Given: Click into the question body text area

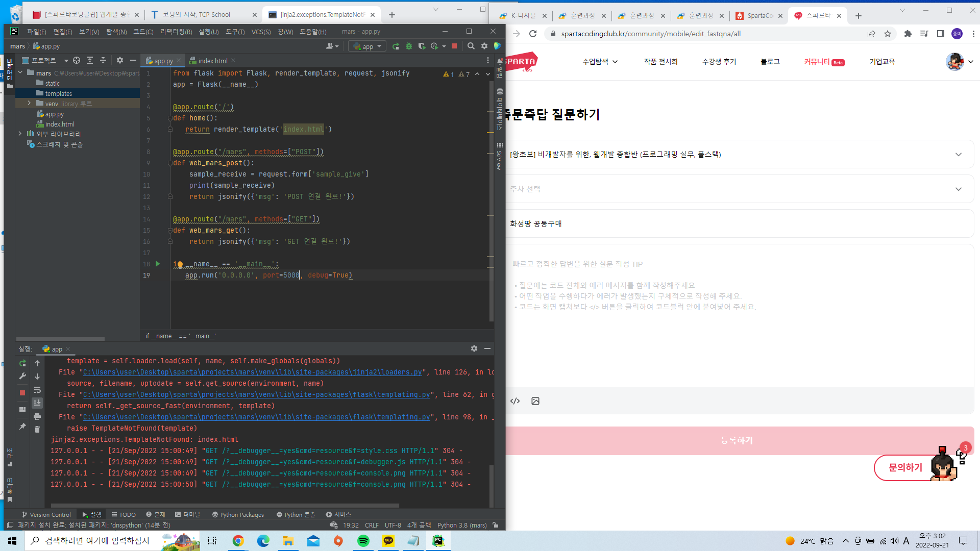Looking at the screenshot, I should coord(739,316).
